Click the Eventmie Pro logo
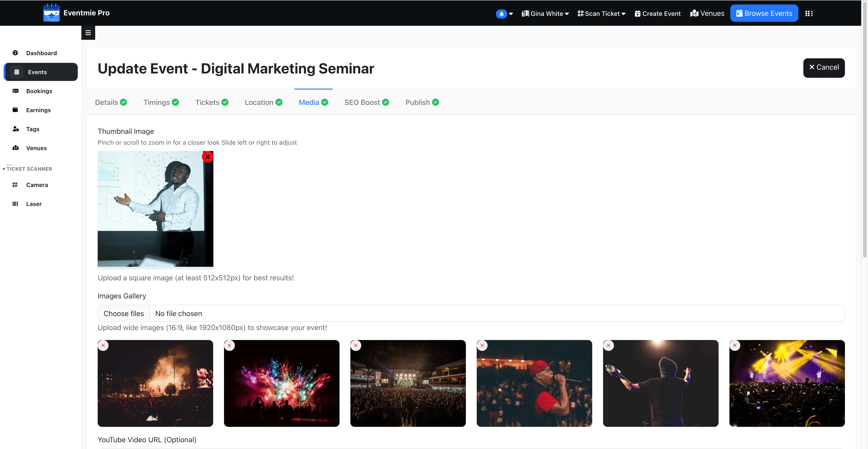The width and height of the screenshot is (868, 449). pyautogui.click(x=51, y=13)
